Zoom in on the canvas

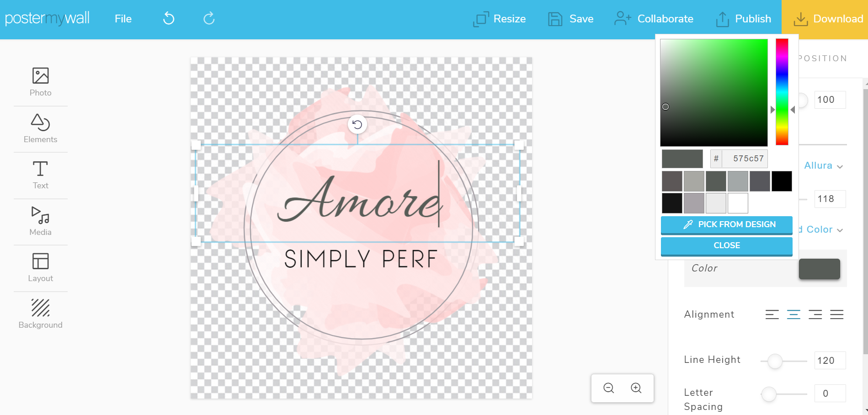click(x=636, y=388)
